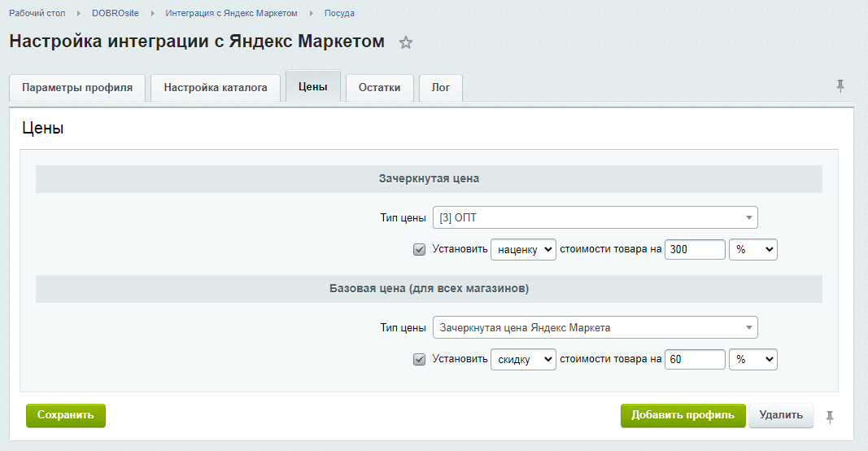The image size is (868, 451).
Task: Focus the markup value field containing 300
Action: (x=695, y=249)
